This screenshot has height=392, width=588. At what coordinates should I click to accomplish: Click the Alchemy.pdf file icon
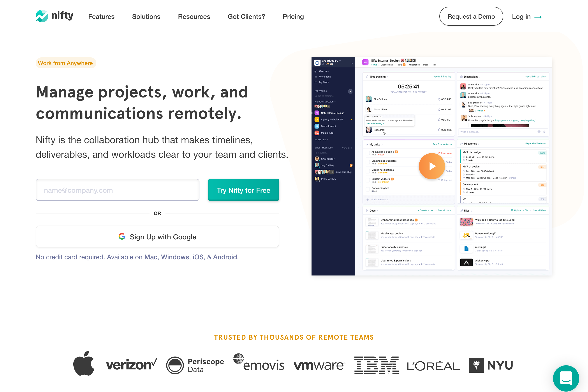466,262
